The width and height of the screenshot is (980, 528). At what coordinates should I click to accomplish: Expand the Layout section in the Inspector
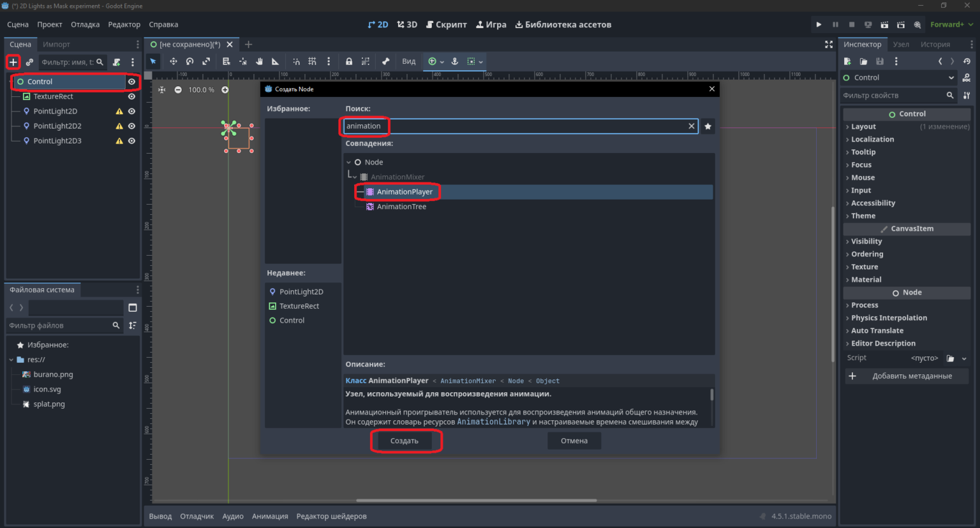[x=863, y=127]
